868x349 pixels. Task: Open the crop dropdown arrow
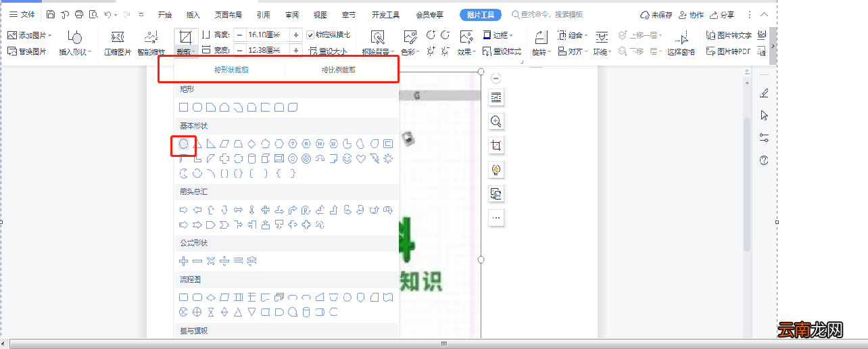(x=193, y=52)
